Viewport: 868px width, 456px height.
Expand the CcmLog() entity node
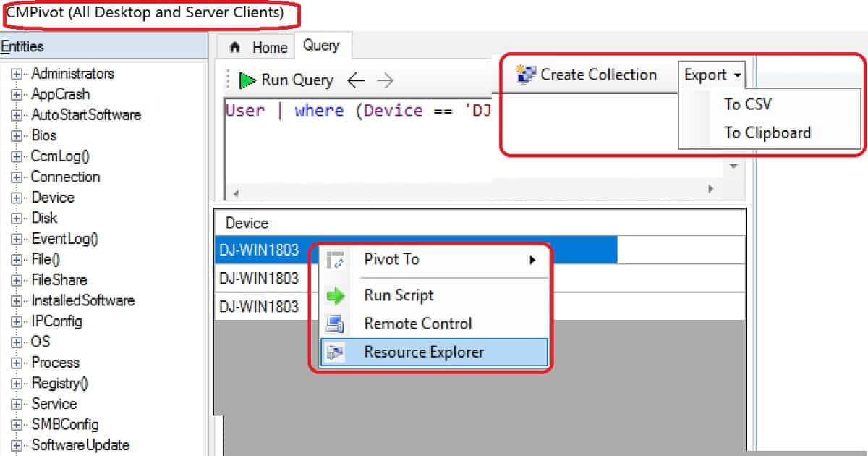17,156
